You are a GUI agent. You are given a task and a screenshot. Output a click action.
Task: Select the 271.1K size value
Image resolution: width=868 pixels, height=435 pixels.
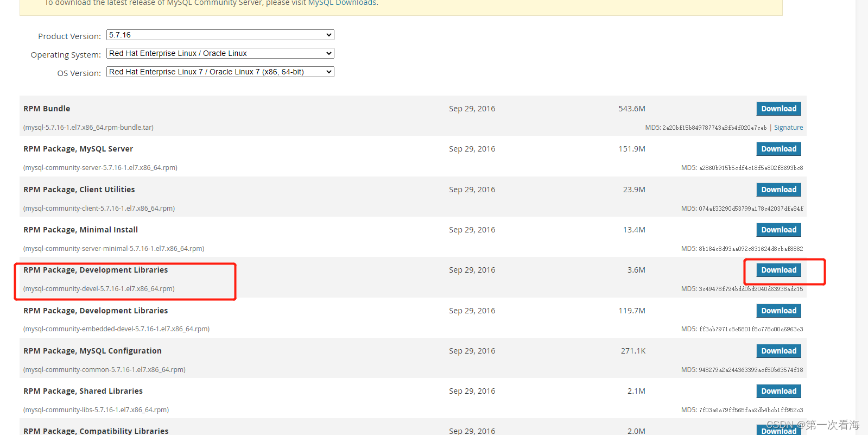(x=633, y=351)
